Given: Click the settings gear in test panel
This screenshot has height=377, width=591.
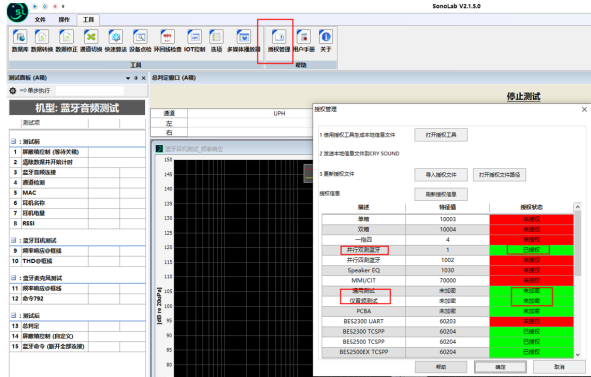Looking at the screenshot, I should (13, 90).
